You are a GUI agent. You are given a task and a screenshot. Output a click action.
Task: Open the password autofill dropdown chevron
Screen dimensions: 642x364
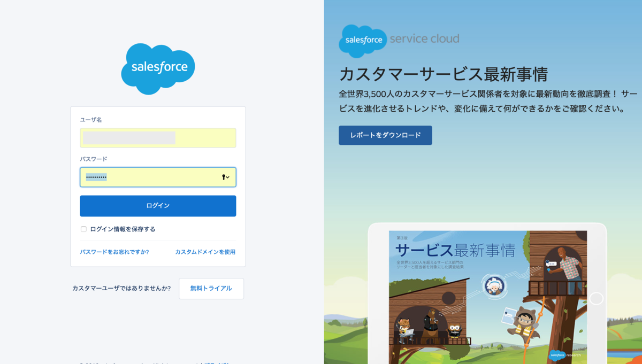228,177
